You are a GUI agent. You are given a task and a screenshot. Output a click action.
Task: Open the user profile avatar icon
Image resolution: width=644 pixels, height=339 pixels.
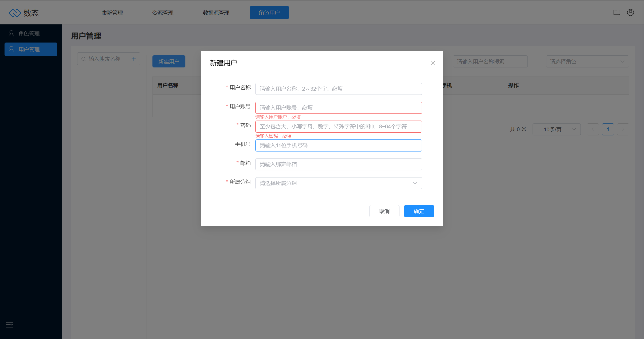pos(630,12)
